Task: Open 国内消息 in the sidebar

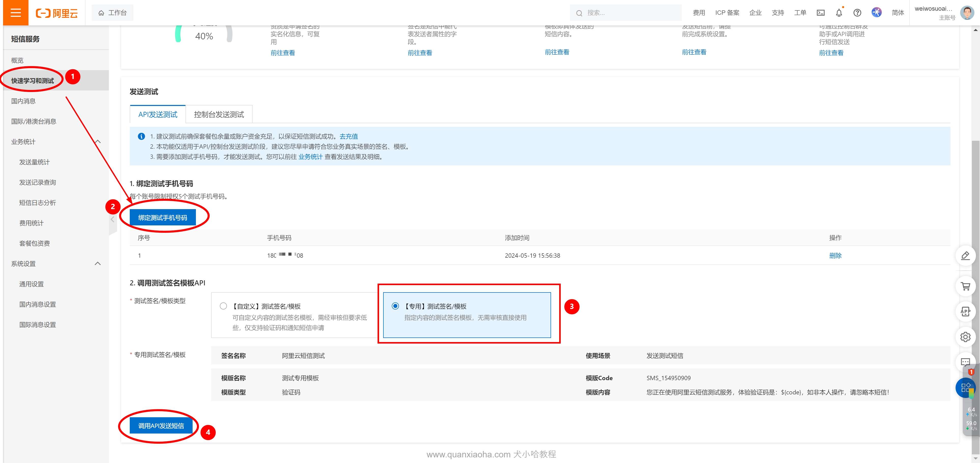Action: coord(23,101)
